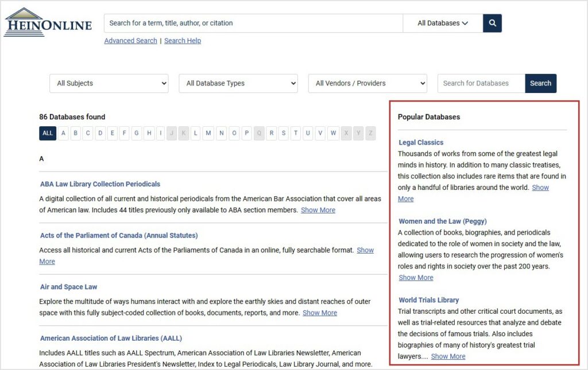
Task: Click the magnifying glass search icon
Action: [492, 23]
